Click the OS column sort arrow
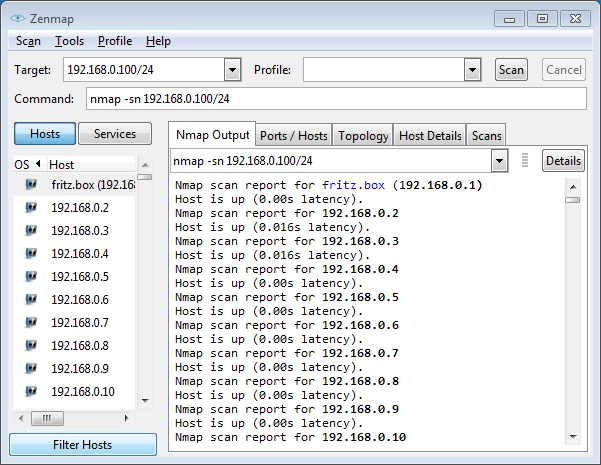This screenshot has height=465, width=601. click(38, 164)
